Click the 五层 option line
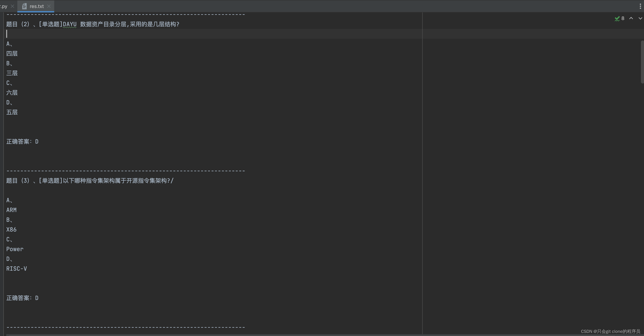The image size is (644, 336). point(12,112)
